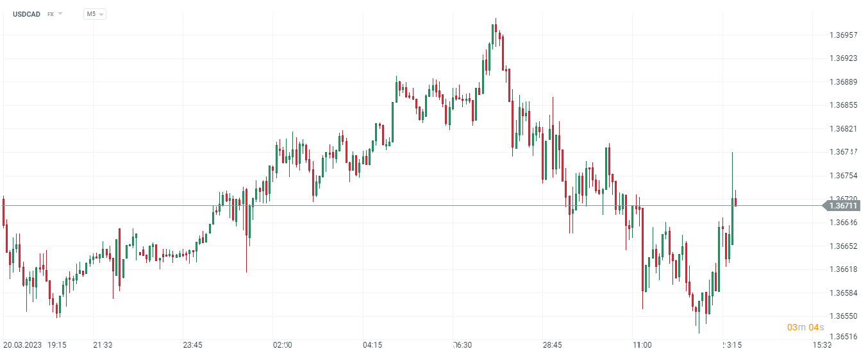Screen dimensions: 868x356
Task: Click the 04:15 time axis label
Action: [x=372, y=345]
